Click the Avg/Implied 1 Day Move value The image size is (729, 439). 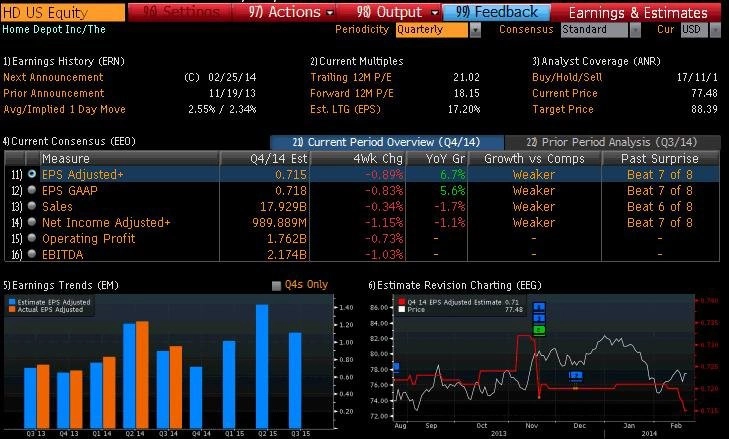coord(222,109)
